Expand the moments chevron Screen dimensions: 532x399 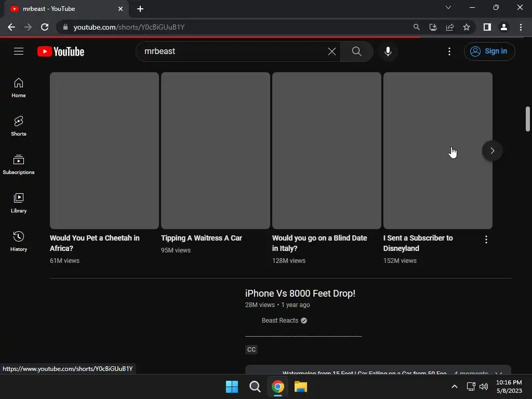pyautogui.click(x=498, y=373)
